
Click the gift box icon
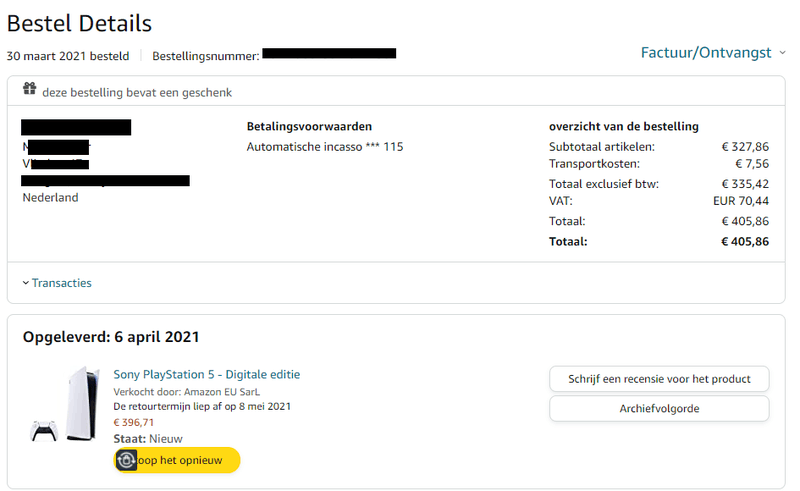[x=29, y=91]
